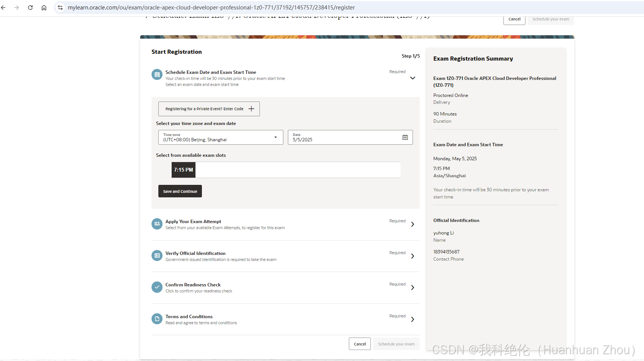Click the bottom Cancel button
Screen dimensions: 644x361
click(360, 344)
